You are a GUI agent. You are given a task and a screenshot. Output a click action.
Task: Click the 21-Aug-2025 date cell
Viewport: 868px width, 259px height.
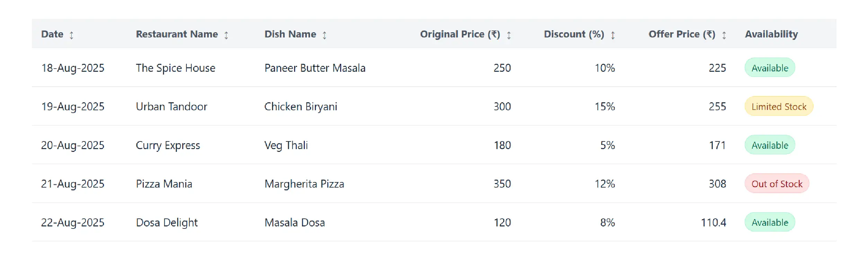73,184
